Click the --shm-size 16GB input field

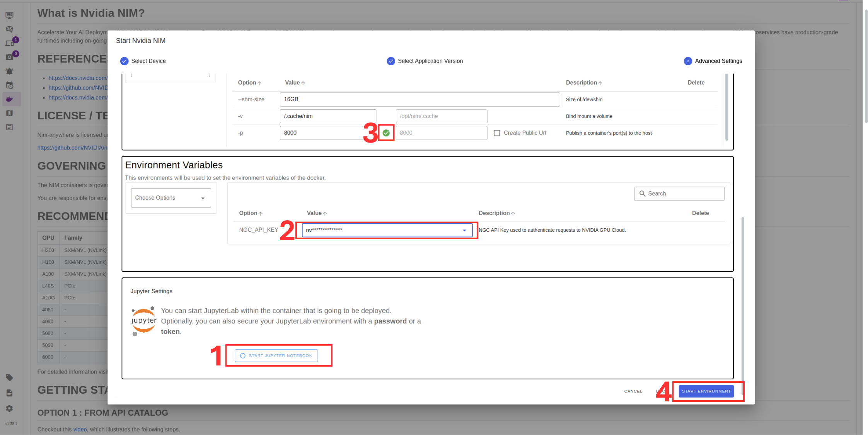coord(420,99)
